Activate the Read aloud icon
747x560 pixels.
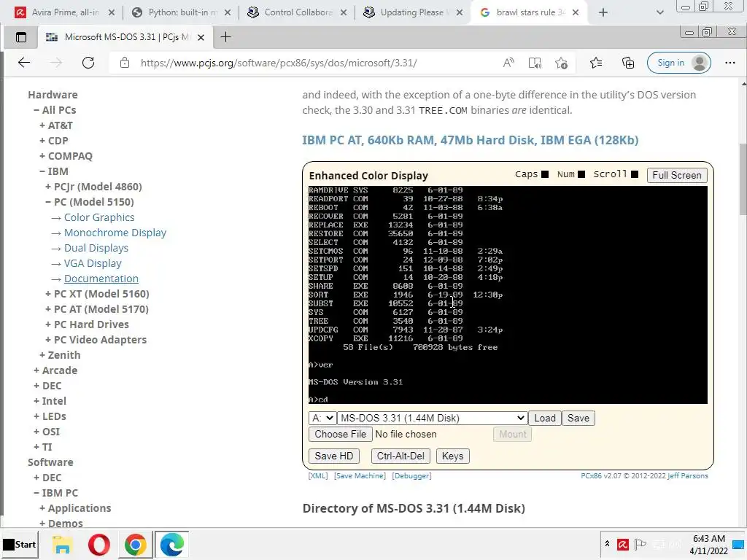click(x=508, y=63)
